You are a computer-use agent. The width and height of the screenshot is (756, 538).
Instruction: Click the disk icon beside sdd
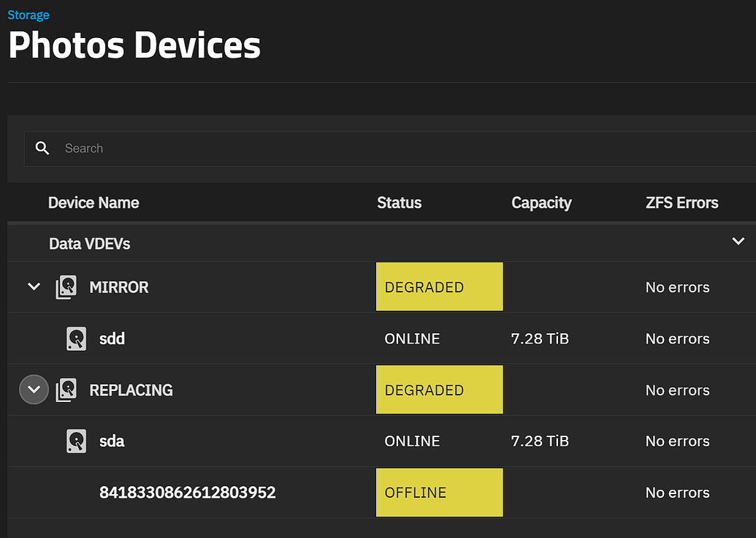76,338
